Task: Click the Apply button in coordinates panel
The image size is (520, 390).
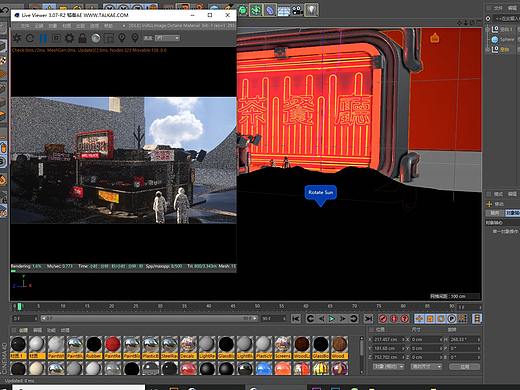Action: coord(464,366)
